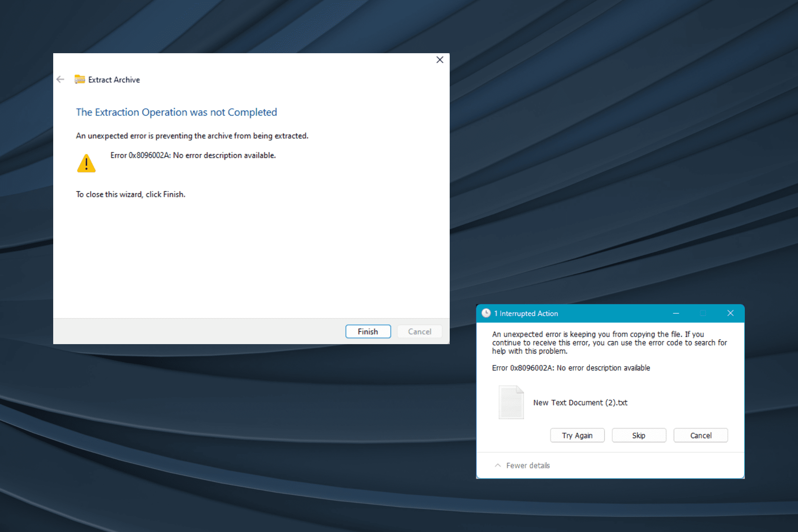The image size is (798, 532).
Task: Click the back arrow in Extract Archive wizard
Action: [x=60, y=79]
